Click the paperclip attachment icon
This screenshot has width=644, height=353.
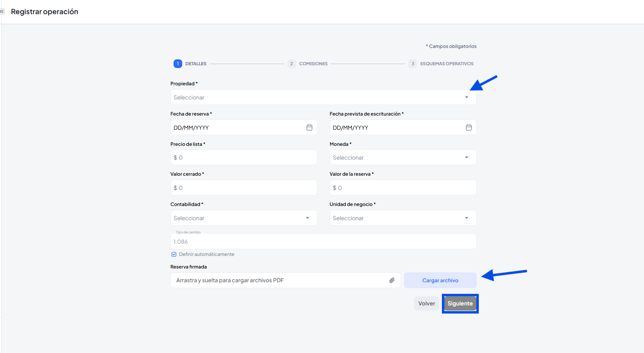pos(392,280)
